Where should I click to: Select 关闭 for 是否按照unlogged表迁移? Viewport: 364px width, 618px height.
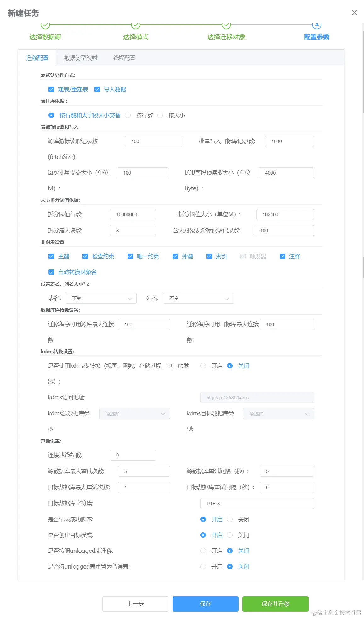click(x=230, y=551)
